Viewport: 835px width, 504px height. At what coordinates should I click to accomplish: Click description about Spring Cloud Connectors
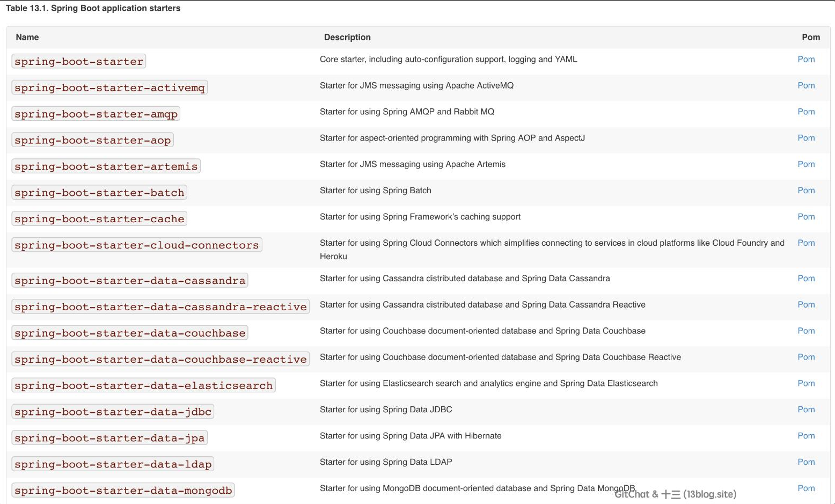(x=552, y=250)
